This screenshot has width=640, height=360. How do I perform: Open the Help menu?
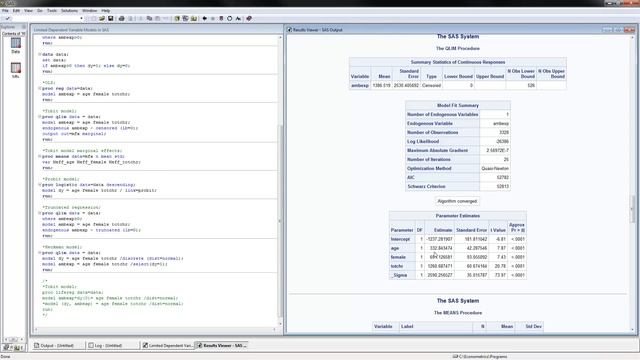point(106,11)
